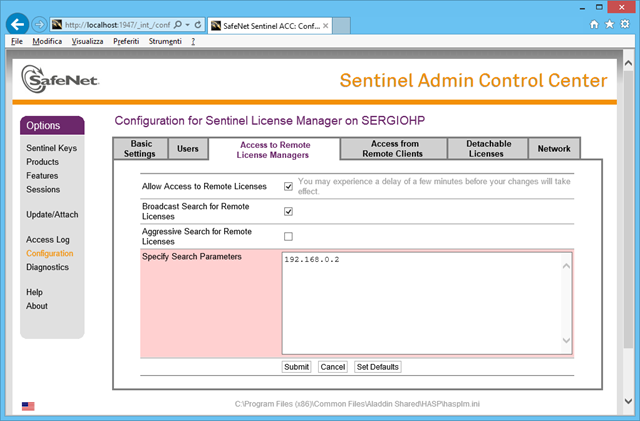Uncheck Allow Access to Remote Licenses
The image size is (640, 421).
coord(288,186)
